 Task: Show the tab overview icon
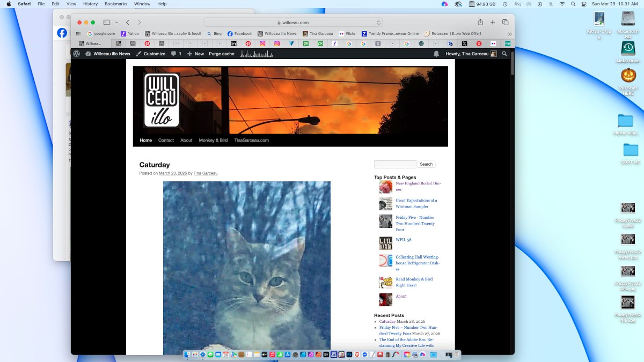click(x=505, y=23)
